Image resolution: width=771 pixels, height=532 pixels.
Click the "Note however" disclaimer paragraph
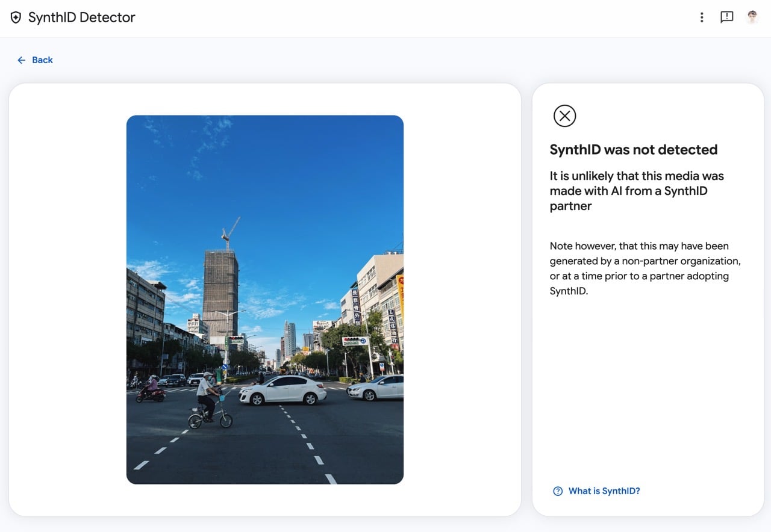pos(645,268)
